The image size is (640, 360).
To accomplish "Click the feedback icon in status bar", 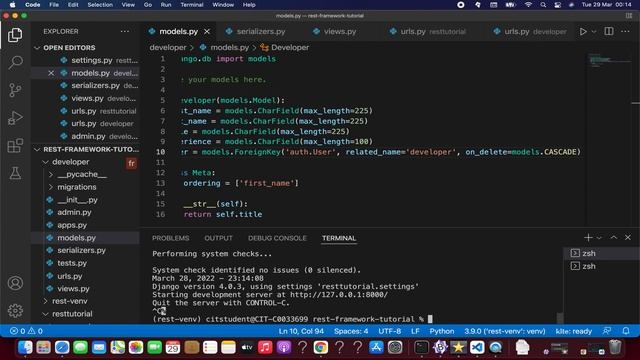I will [607, 331].
